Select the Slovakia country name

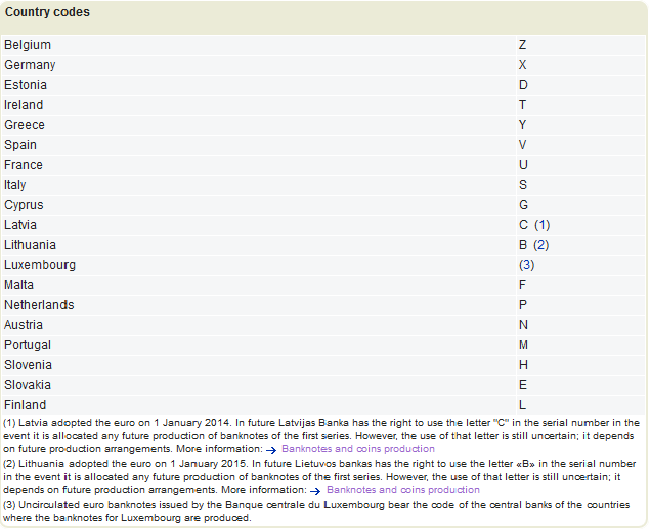27,385
